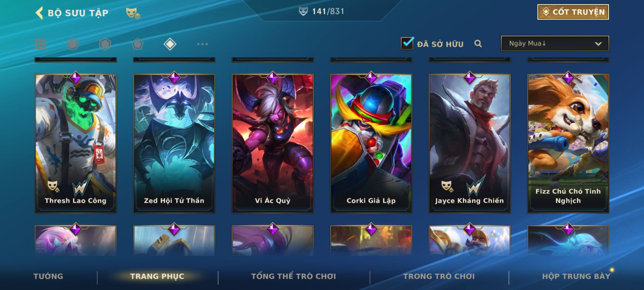This screenshot has height=290, width=644.
Task: Select the all-skins grid filter icon
Action: click(40, 44)
